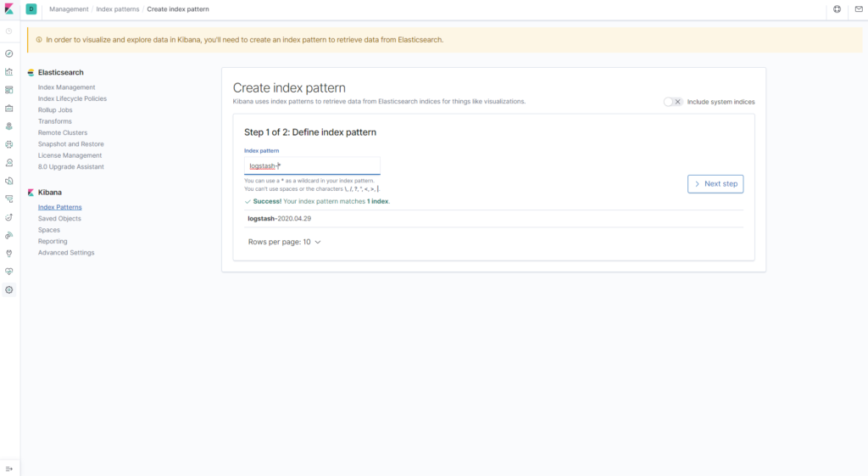Viewport: 868px width, 476px height.
Task: Open Management gear icon in sidebar
Action: (x=8, y=290)
